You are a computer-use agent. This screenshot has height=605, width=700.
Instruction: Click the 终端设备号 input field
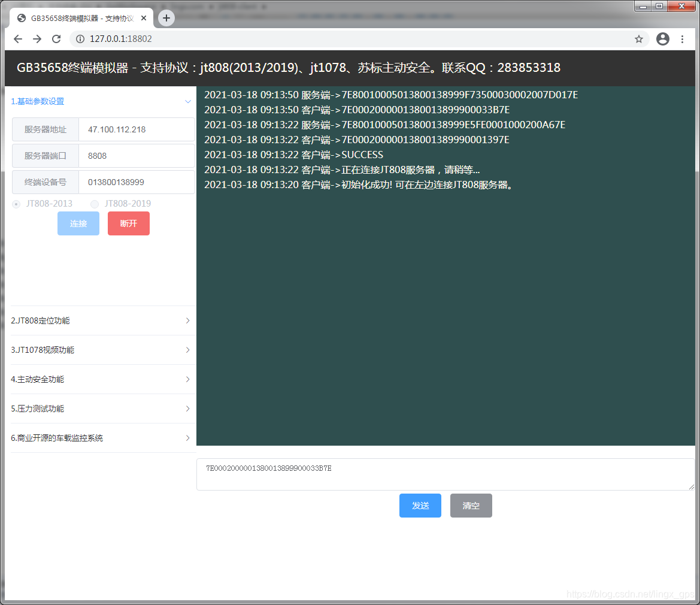pos(137,182)
